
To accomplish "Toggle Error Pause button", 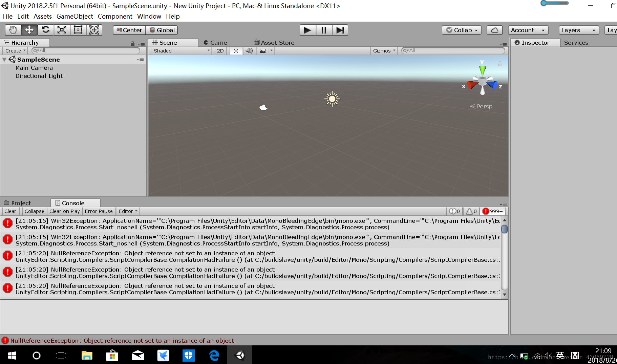I will (99, 211).
